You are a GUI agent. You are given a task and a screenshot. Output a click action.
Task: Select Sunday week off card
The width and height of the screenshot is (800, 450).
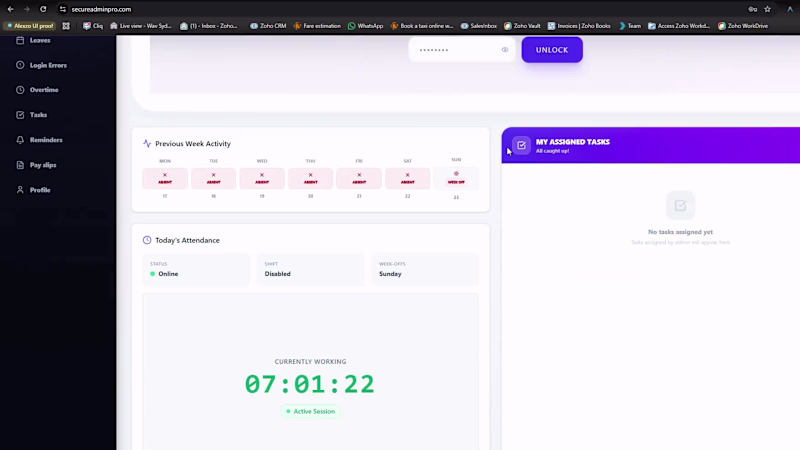click(x=456, y=178)
